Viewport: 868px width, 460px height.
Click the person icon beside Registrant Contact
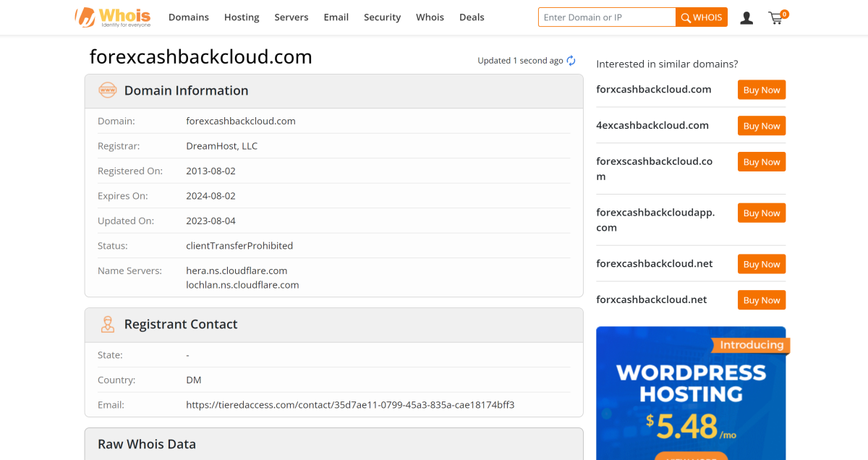pyautogui.click(x=107, y=324)
